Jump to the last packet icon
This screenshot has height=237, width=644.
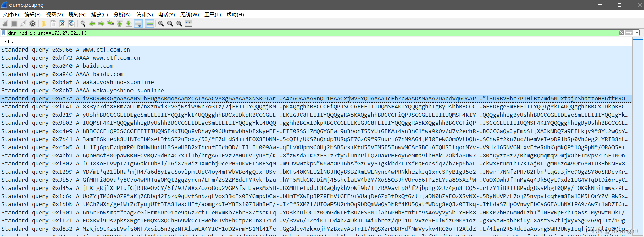pyautogui.click(x=129, y=24)
